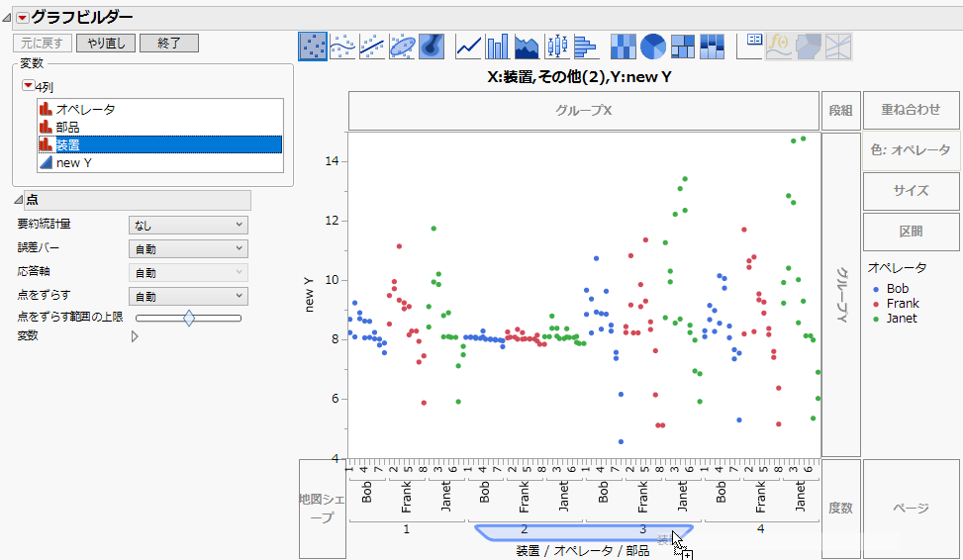This screenshot has width=963, height=560.
Task: Choose the Heatmap element icon
Action: tap(624, 46)
